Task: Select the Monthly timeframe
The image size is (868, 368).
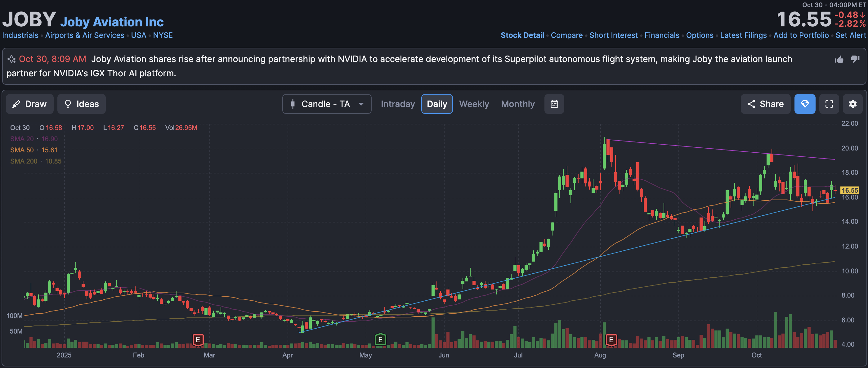Action: [517, 104]
